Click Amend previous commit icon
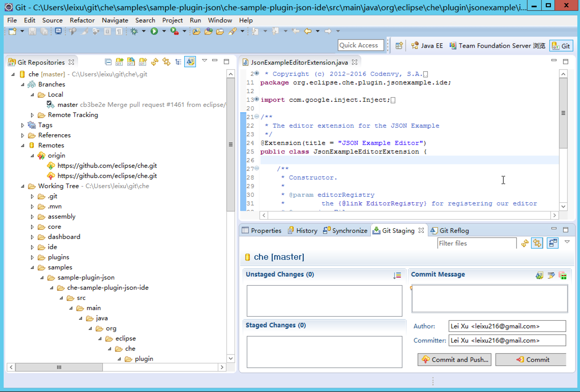Image resolution: width=580 pixels, height=392 pixels. (539, 275)
